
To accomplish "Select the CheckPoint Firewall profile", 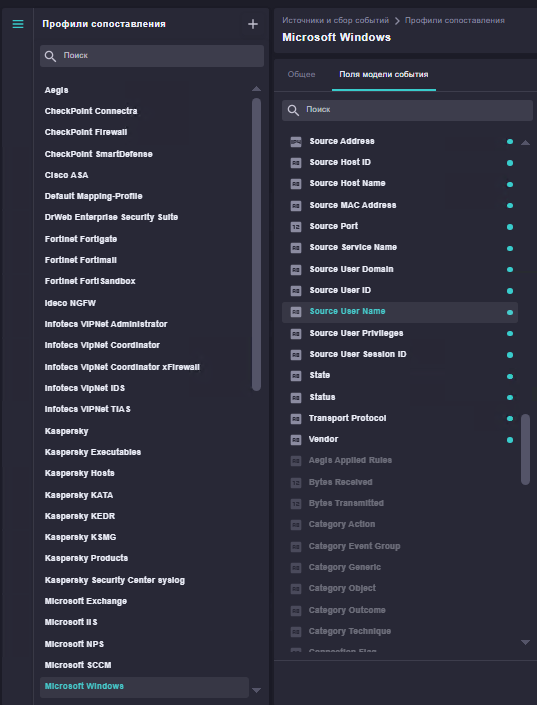I will pyautogui.click(x=86, y=132).
